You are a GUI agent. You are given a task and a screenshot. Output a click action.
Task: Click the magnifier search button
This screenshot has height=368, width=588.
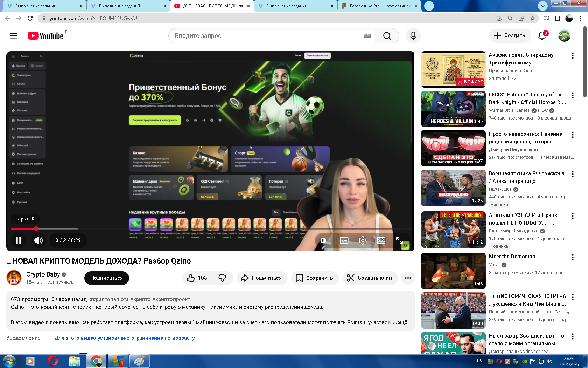click(387, 36)
